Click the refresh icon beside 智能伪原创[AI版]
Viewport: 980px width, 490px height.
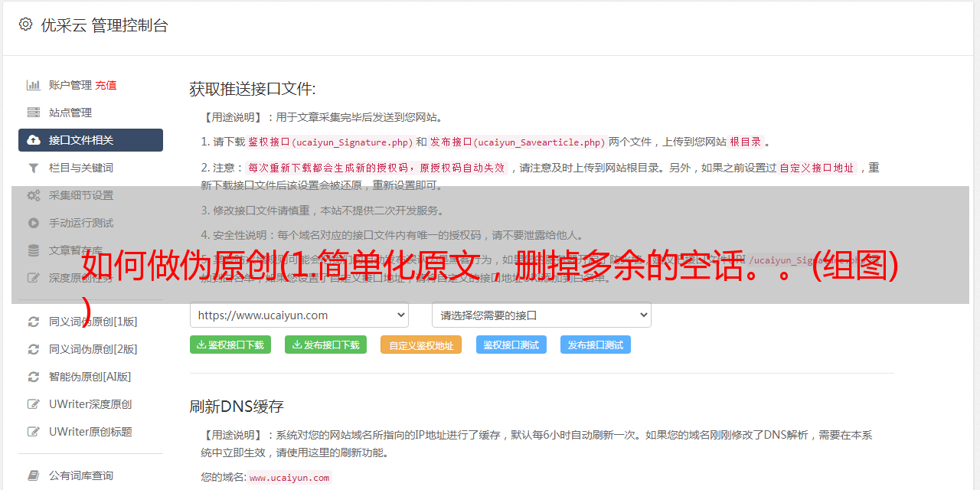[x=34, y=377]
